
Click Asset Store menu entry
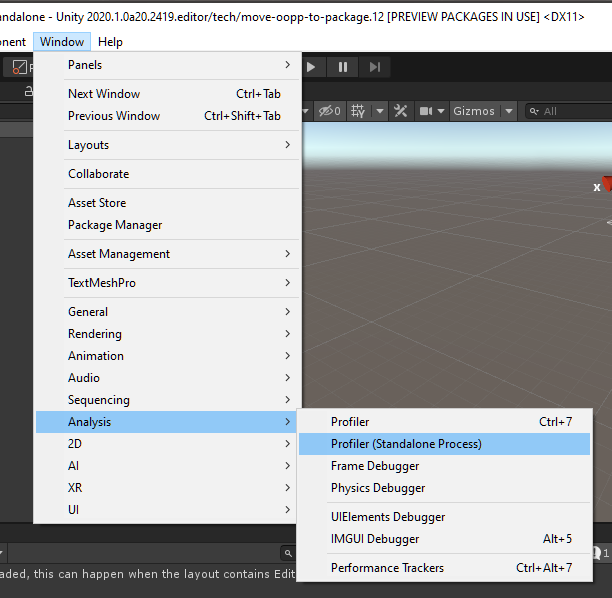(x=97, y=203)
